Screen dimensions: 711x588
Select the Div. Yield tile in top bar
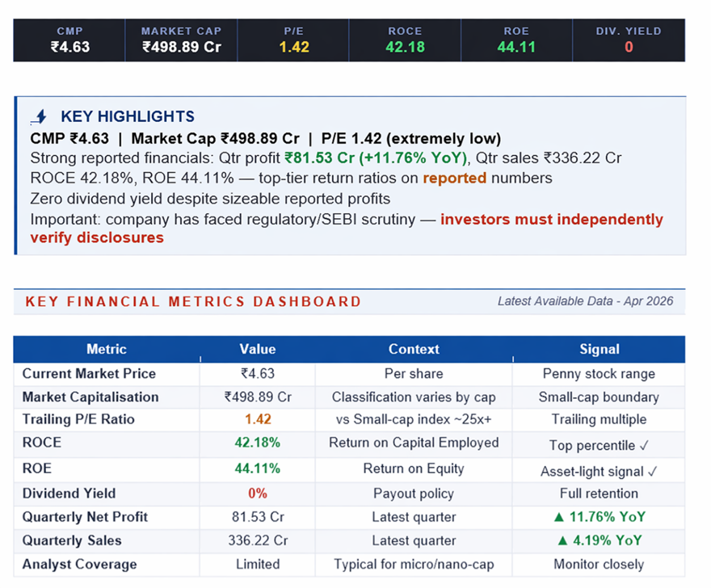628,40
